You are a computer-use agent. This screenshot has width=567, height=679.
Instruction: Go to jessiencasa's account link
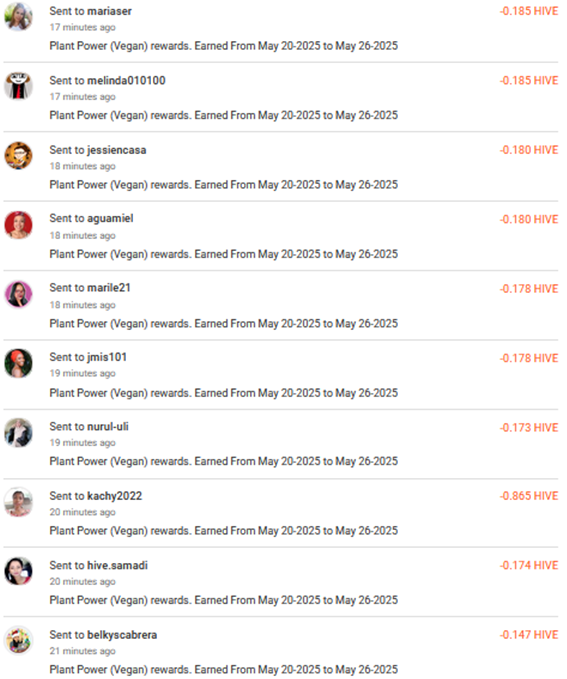(x=117, y=150)
